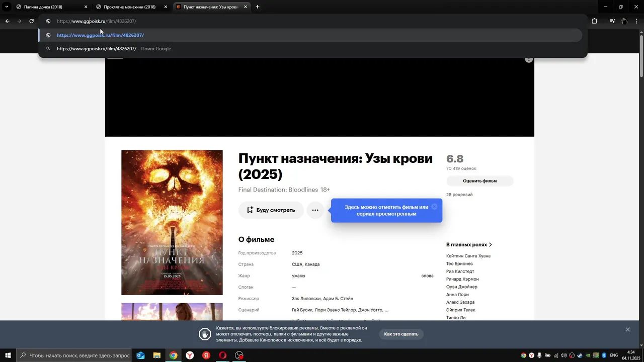Open NVIDIA icon in system tray

click(x=588, y=355)
